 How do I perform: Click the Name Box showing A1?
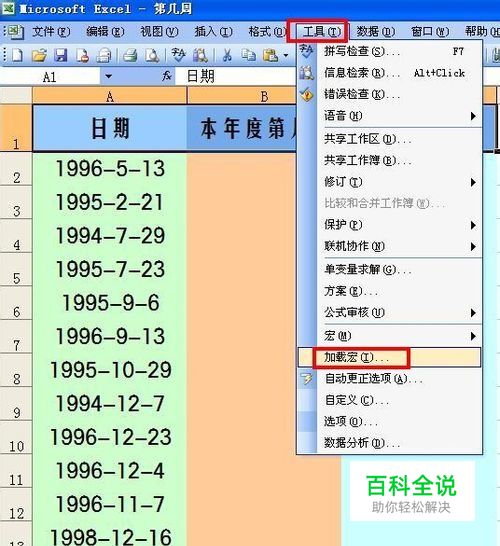click(x=50, y=77)
